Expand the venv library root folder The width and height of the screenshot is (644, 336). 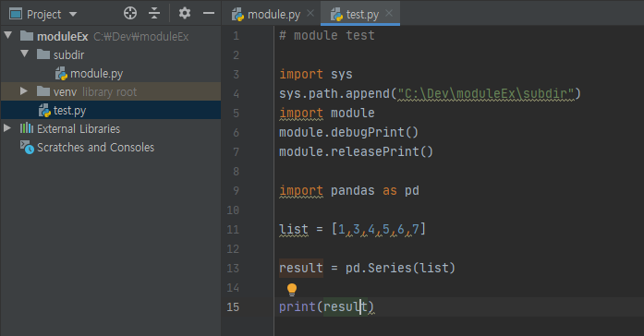click(24, 90)
